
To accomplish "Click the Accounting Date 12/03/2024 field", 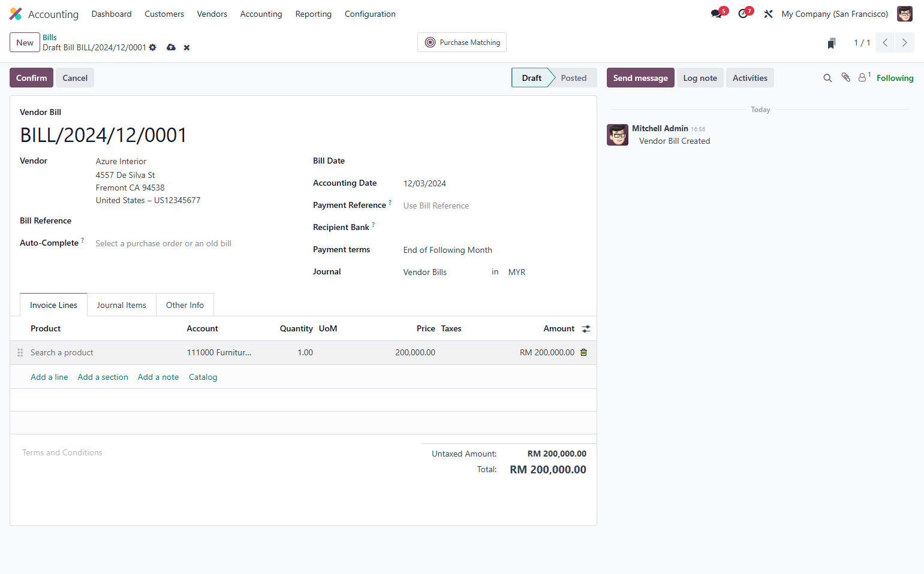I will [495, 183].
